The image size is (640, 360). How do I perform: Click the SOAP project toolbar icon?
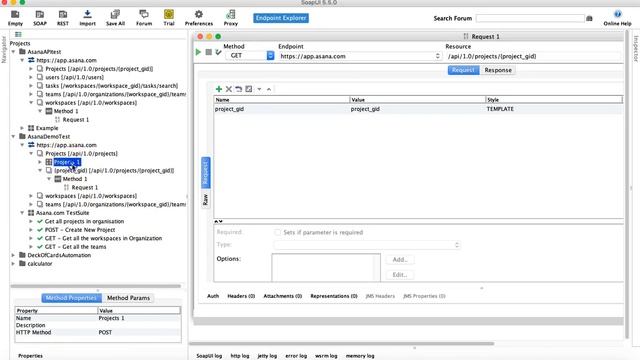point(40,18)
